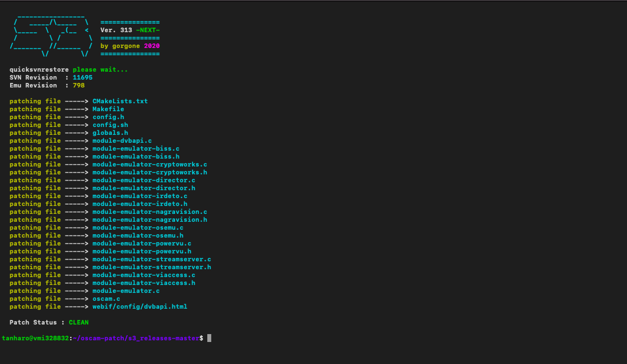
Task: Click the module-emulator-director.c filename
Action: [143, 180]
